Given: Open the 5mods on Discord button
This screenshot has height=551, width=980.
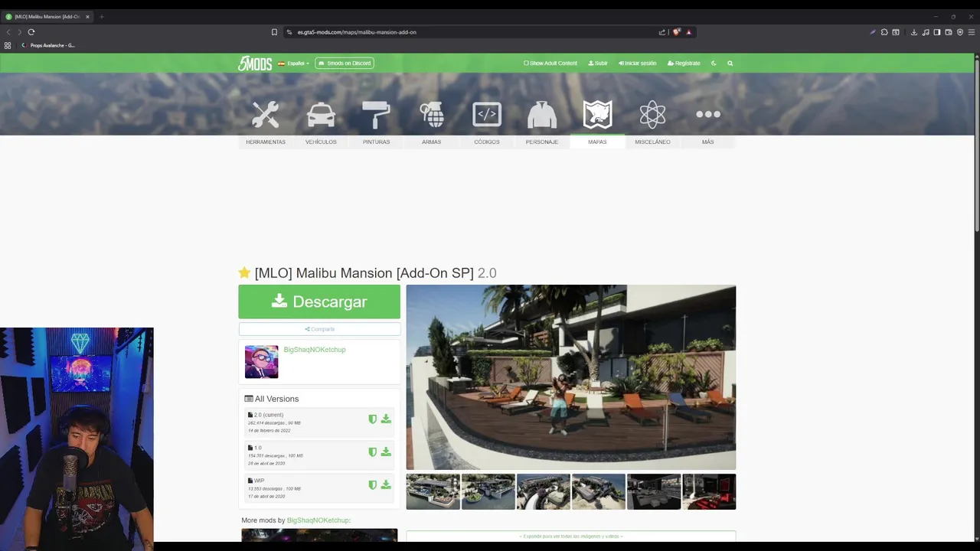Looking at the screenshot, I should point(345,64).
